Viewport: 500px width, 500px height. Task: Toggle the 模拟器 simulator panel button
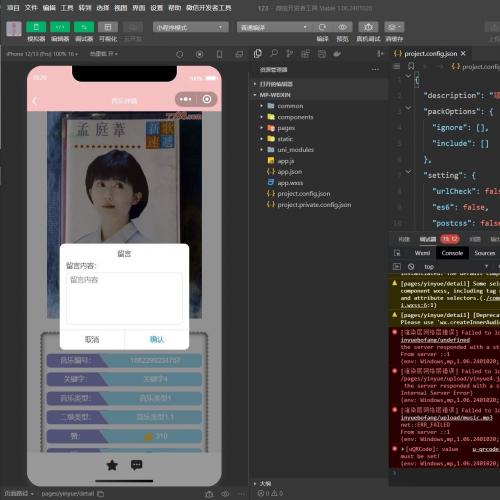[x=36, y=27]
